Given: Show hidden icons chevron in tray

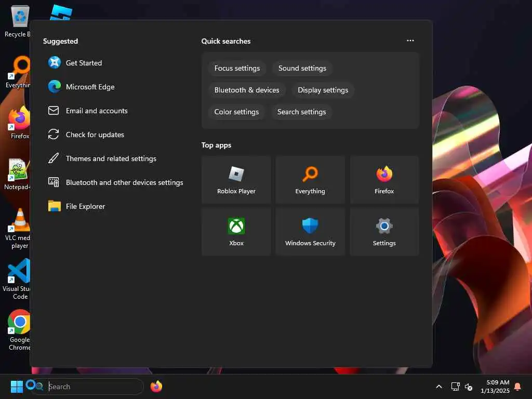Looking at the screenshot, I should click(438, 387).
